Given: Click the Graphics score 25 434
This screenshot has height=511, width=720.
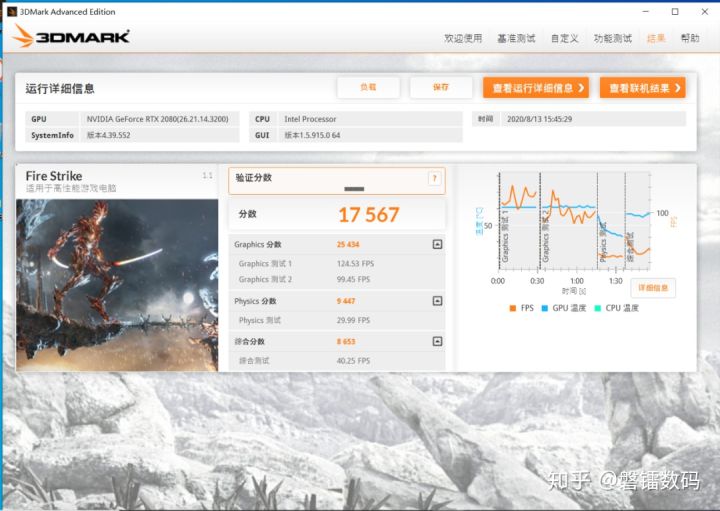Looking at the screenshot, I should [x=348, y=244].
